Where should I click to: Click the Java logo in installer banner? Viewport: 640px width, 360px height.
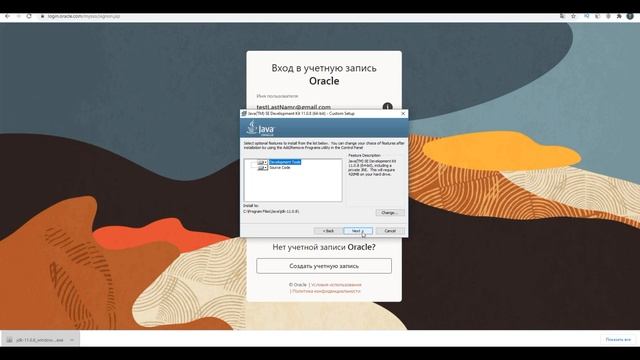tap(260, 128)
